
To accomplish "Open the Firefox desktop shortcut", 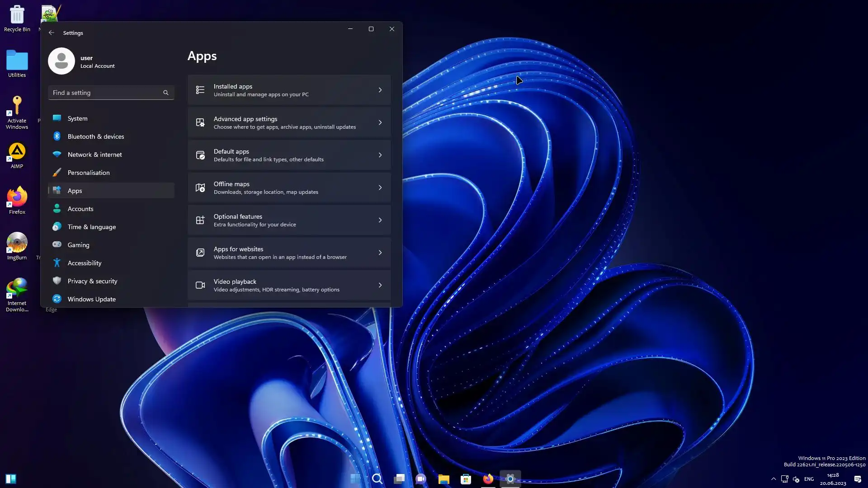I will coord(17,197).
